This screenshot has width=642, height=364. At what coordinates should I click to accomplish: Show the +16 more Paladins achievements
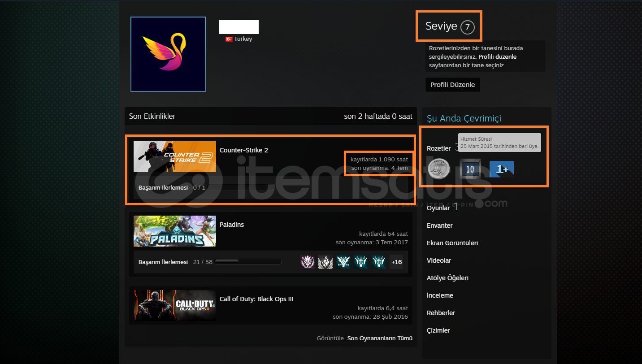coord(396,262)
